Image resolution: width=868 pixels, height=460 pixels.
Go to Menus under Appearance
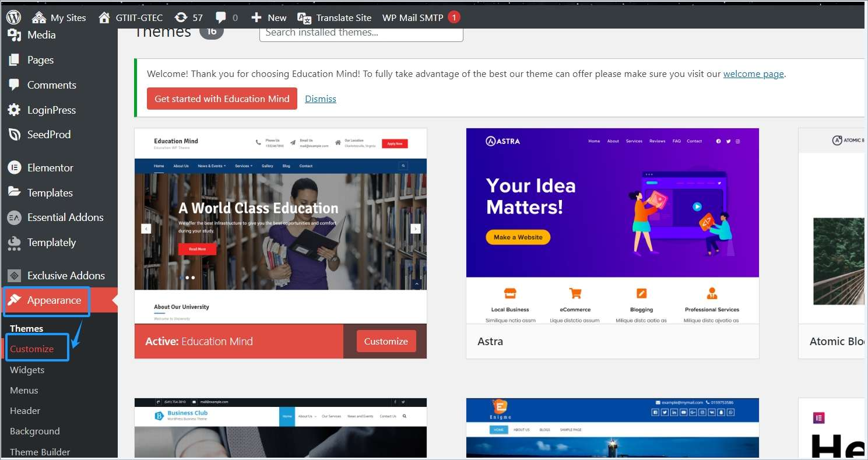[x=24, y=390]
